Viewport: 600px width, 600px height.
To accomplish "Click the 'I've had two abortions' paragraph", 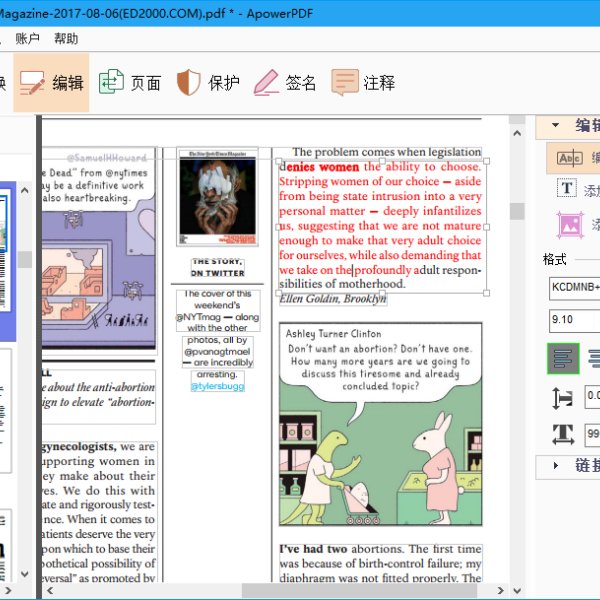I will click(x=380, y=563).
